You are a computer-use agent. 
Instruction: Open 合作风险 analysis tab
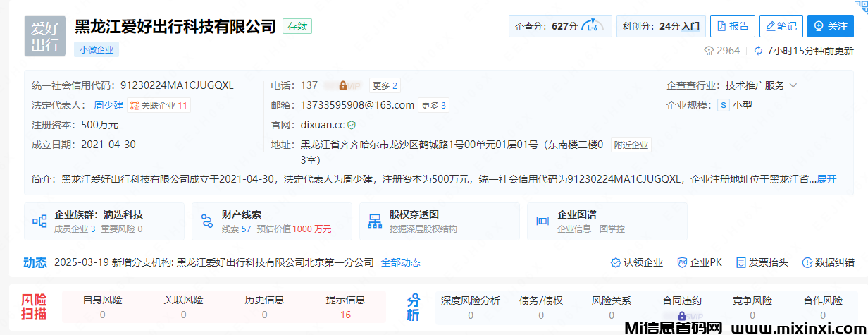click(x=823, y=307)
